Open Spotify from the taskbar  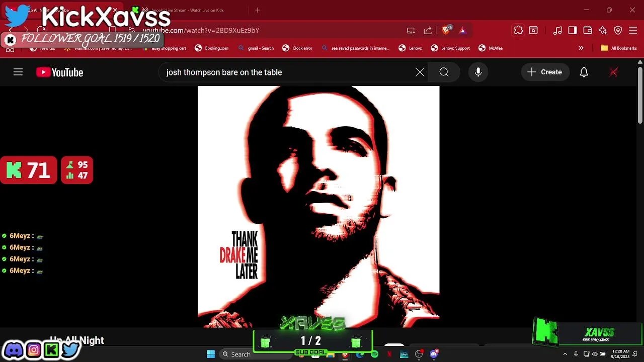coord(374,354)
